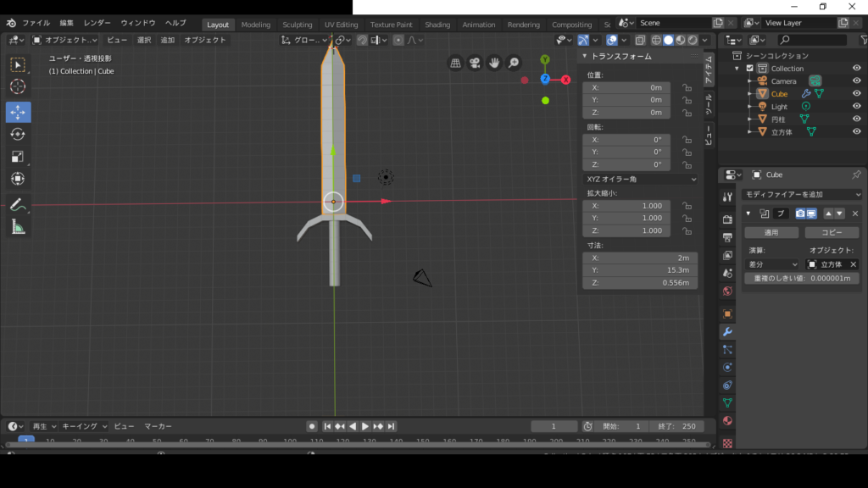This screenshot has width=868, height=488.
Task: Toggle visibility of 立方体 object
Action: [856, 132]
